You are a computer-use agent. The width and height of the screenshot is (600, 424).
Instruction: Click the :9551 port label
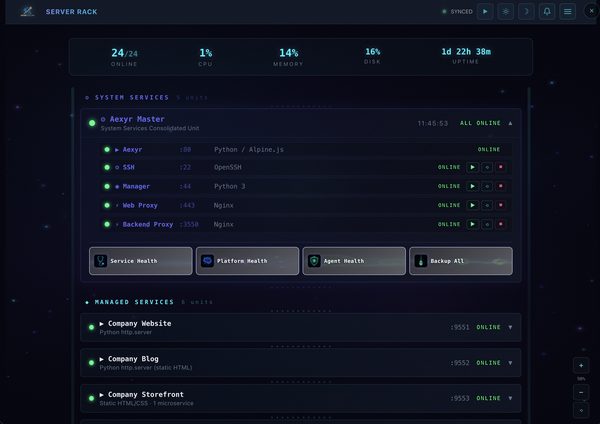[460, 327]
